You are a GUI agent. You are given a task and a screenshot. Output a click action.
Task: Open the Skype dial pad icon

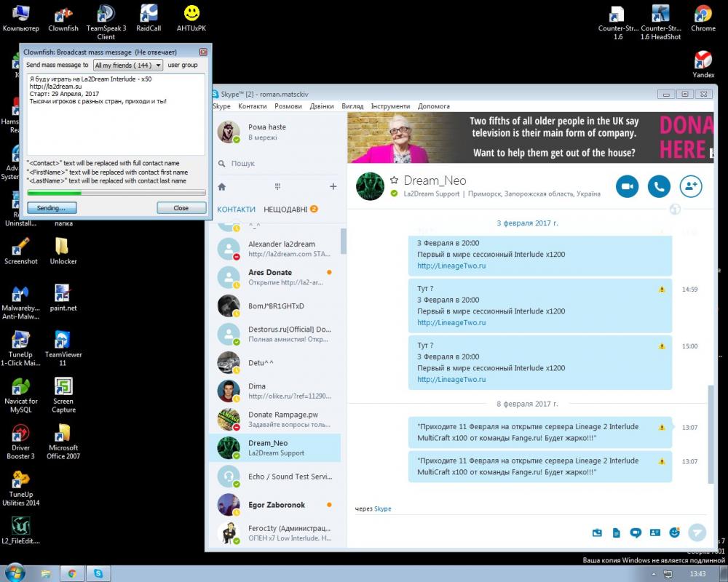277,187
